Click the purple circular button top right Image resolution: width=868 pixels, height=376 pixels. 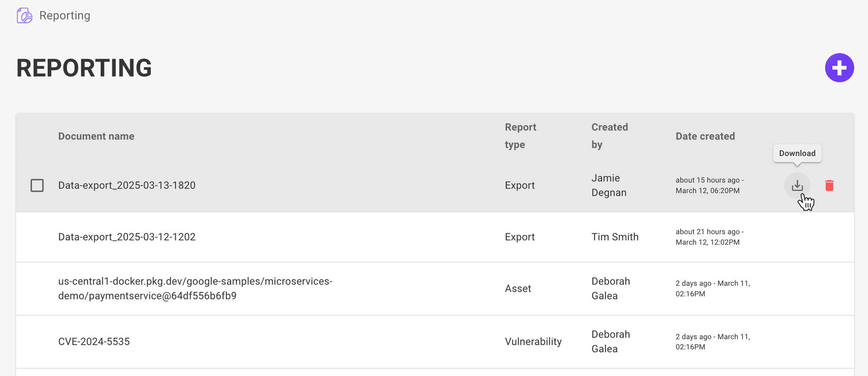pos(840,67)
